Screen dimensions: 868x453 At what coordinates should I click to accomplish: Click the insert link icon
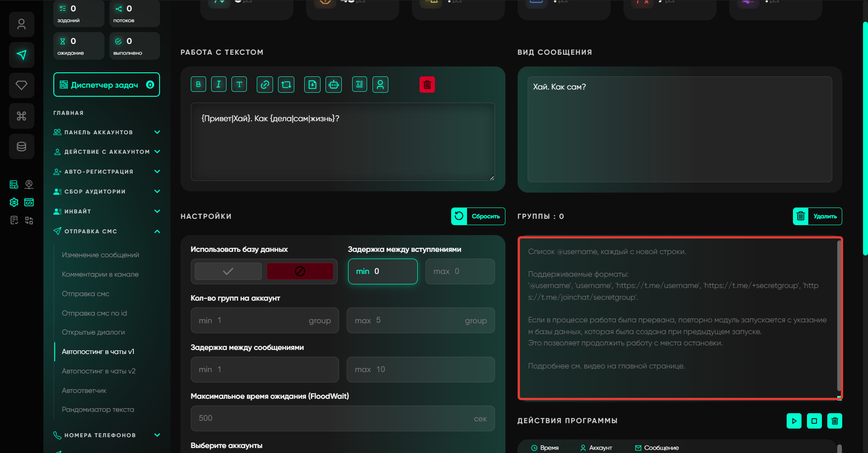265,85
